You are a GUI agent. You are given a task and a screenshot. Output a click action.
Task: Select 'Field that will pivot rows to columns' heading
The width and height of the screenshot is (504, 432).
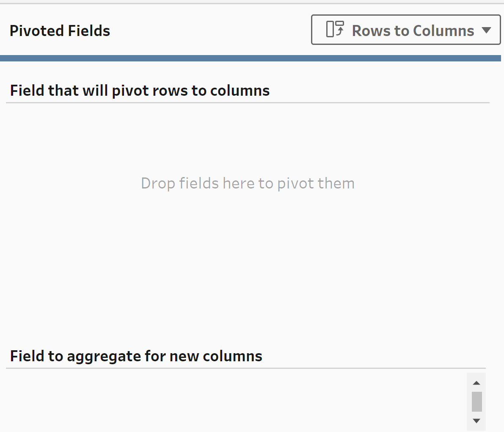click(x=140, y=91)
